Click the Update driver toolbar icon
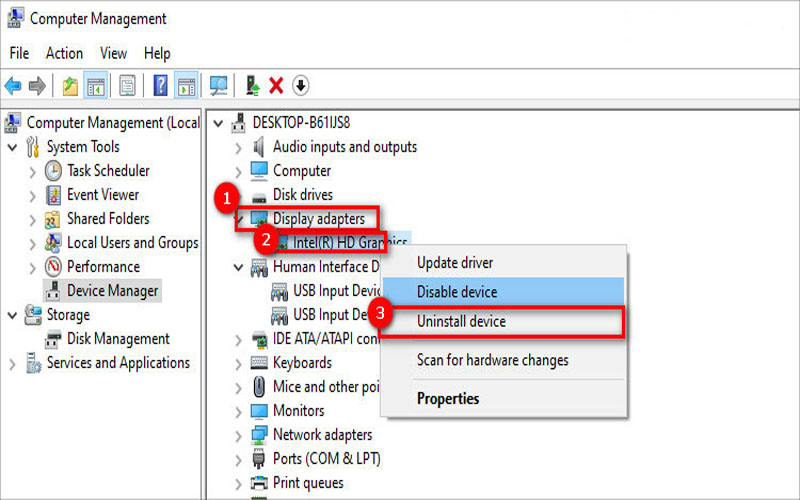Image resolution: width=800 pixels, height=500 pixels. pos(253,85)
